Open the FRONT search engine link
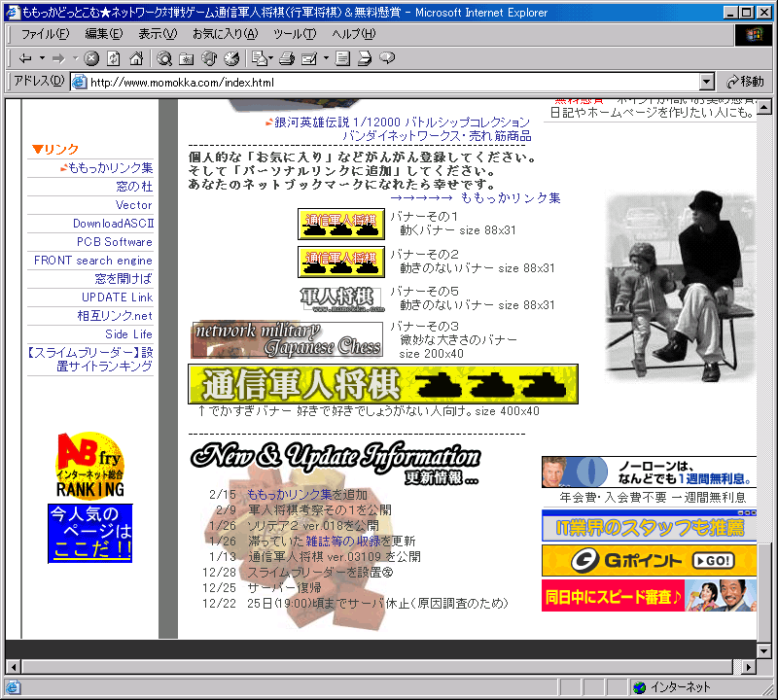This screenshot has width=778, height=700. pos(92,260)
